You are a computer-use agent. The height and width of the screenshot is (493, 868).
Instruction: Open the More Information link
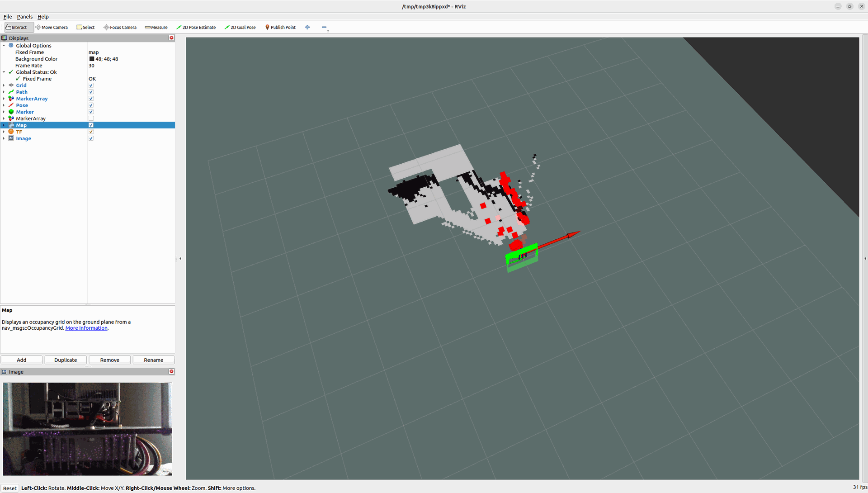coord(86,328)
